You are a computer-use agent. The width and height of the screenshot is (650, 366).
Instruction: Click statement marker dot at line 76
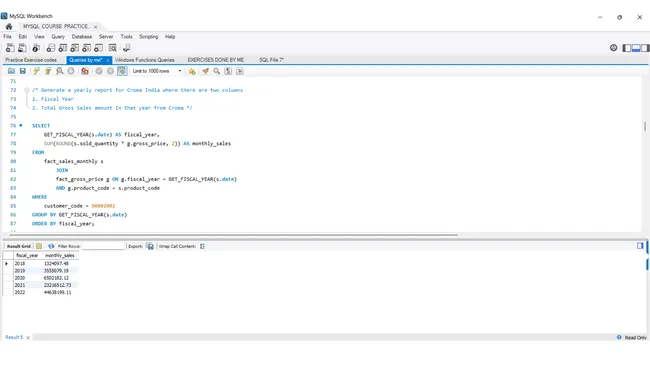coord(21,125)
